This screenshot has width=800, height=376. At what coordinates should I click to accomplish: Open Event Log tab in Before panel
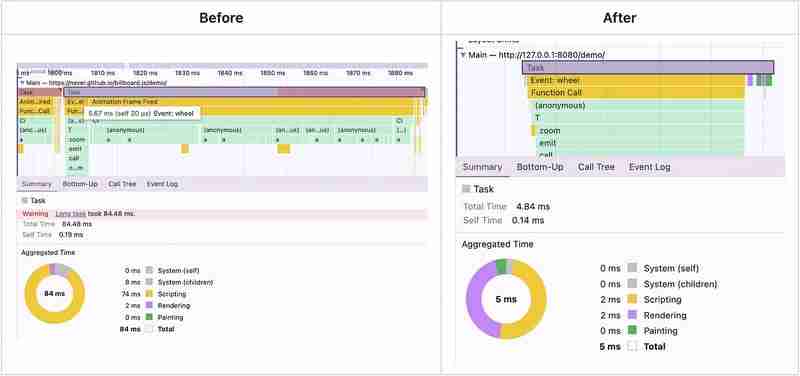(162, 184)
